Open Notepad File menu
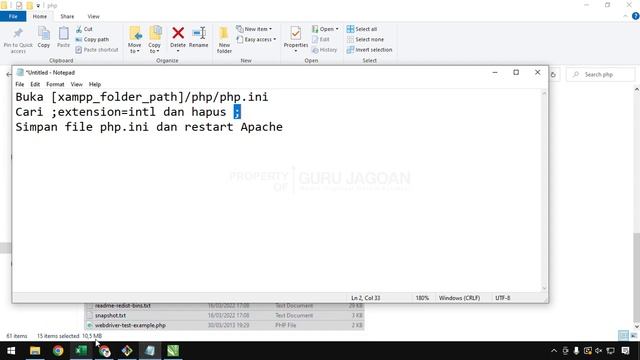 coord(20,84)
